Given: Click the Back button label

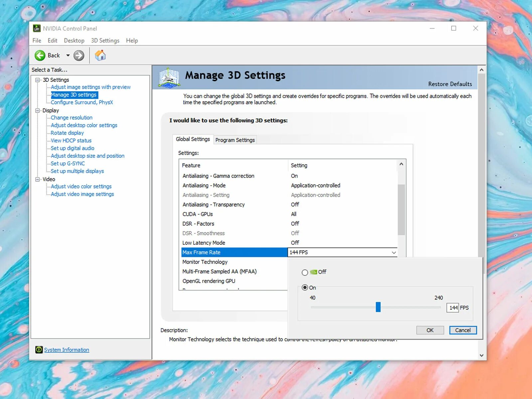Looking at the screenshot, I should coord(54,55).
